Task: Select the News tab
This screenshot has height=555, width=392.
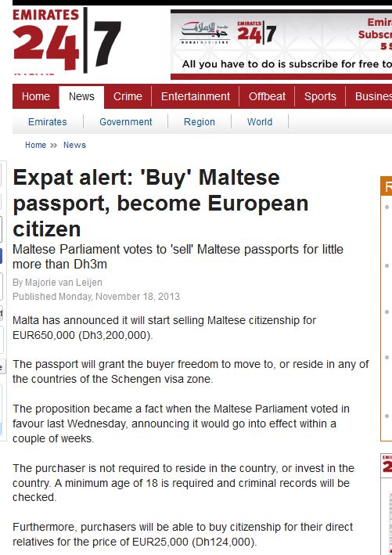Action: coord(81,96)
